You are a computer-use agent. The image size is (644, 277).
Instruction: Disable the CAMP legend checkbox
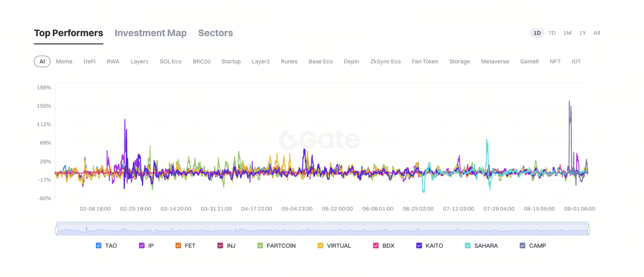[522, 246]
